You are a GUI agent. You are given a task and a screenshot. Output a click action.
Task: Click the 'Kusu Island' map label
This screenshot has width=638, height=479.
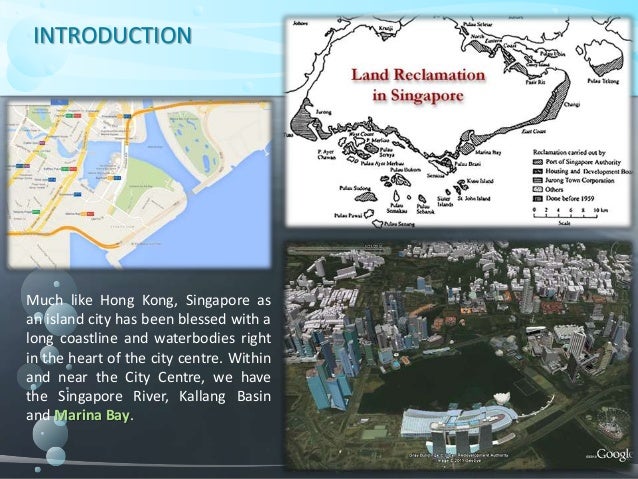[480, 181]
